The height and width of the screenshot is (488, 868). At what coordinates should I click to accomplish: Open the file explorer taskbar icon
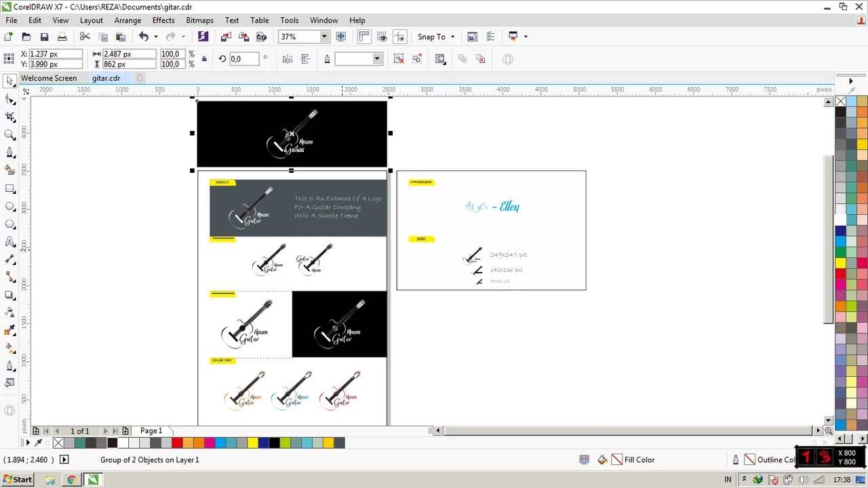(50, 479)
